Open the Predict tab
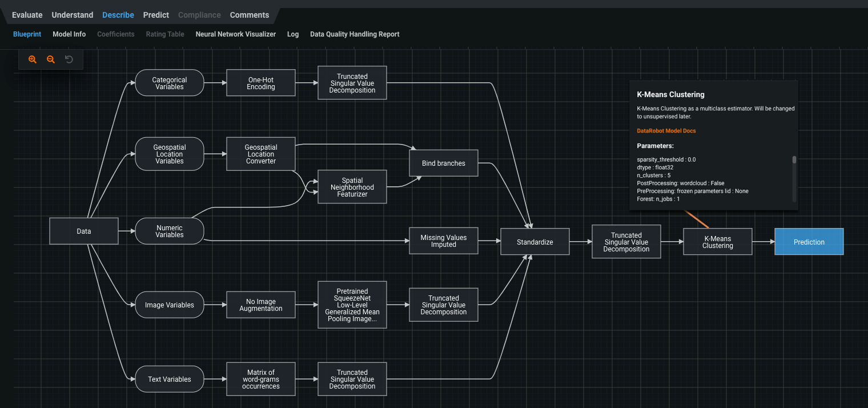The height and width of the screenshot is (408, 868). tap(156, 15)
